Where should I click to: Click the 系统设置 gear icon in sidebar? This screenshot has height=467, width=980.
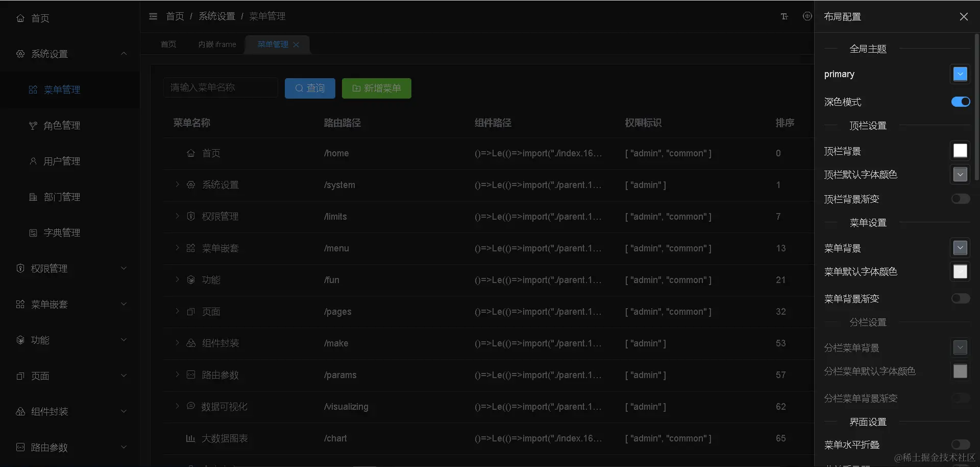(20, 54)
